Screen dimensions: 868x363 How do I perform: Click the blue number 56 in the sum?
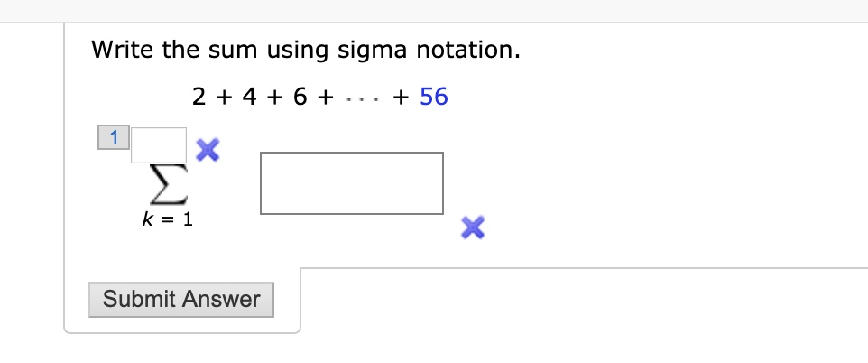(433, 97)
